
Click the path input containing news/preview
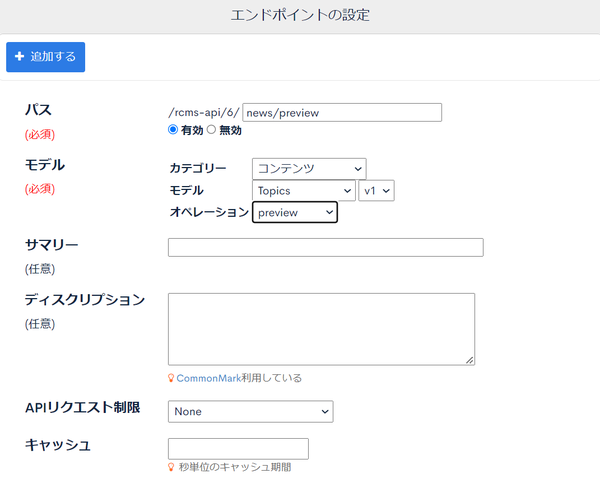click(x=342, y=113)
